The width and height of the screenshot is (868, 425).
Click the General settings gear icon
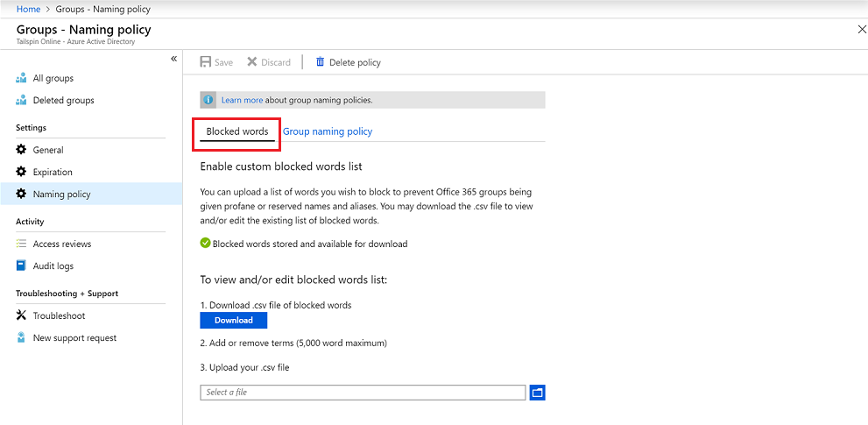[22, 150]
